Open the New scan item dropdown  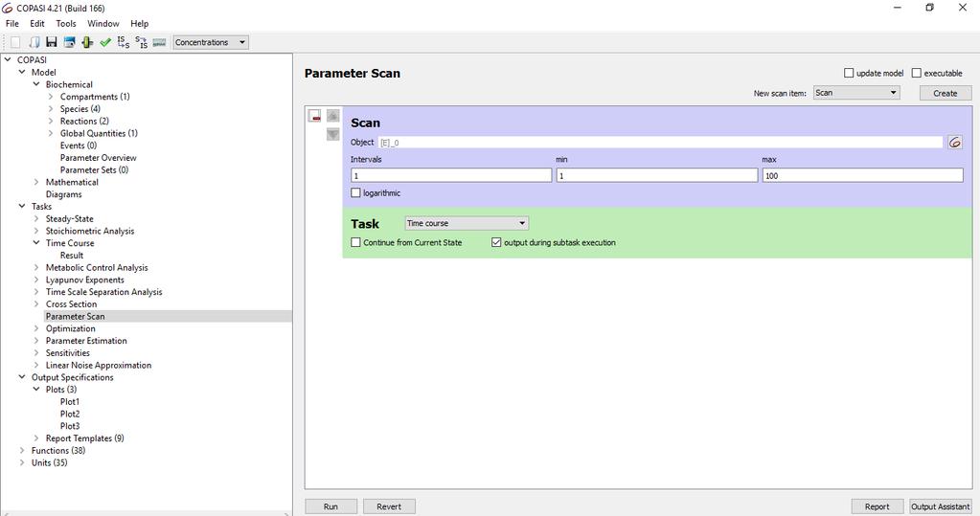pyautogui.click(x=856, y=93)
